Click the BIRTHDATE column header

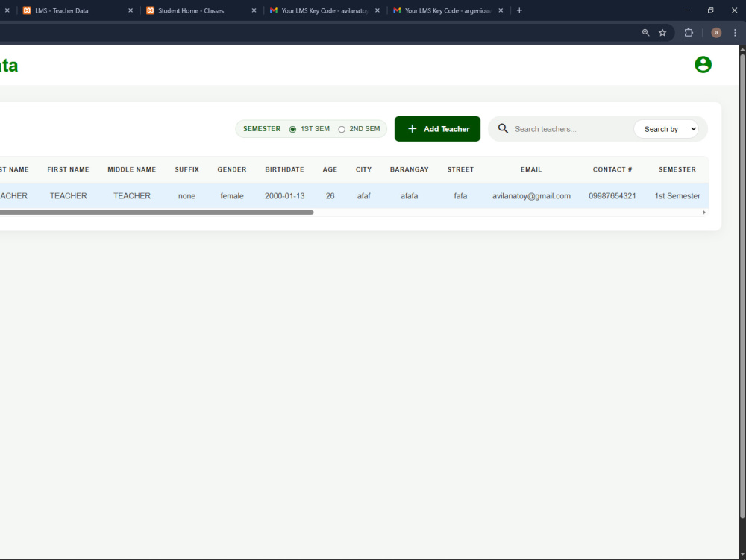point(284,169)
